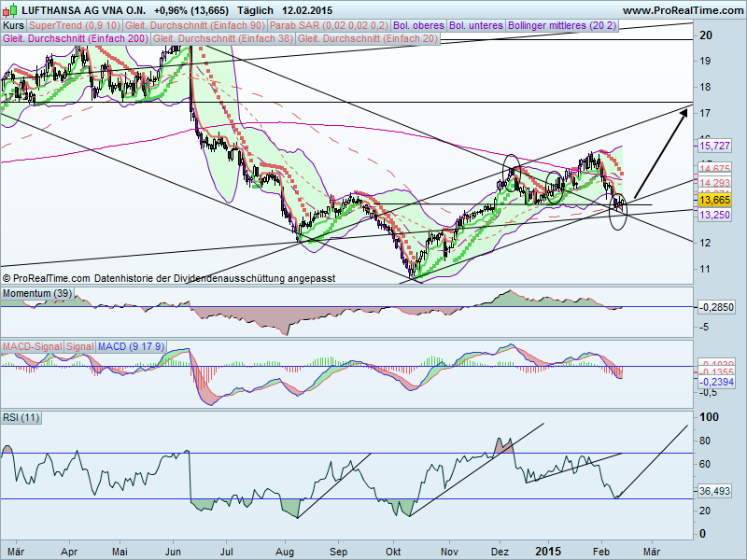This screenshot has height=560, width=747.
Task: Open the MACD (9 17 9) label
Action: (x=131, y=346)
